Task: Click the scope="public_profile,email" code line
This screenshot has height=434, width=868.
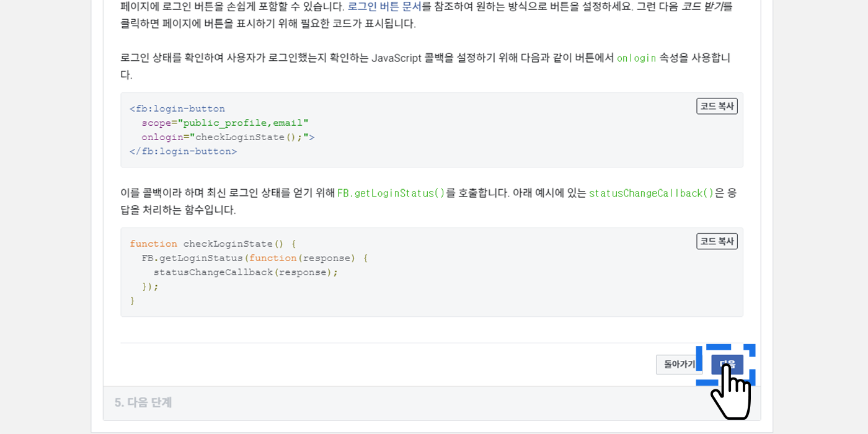Action: tap(225, 123)
